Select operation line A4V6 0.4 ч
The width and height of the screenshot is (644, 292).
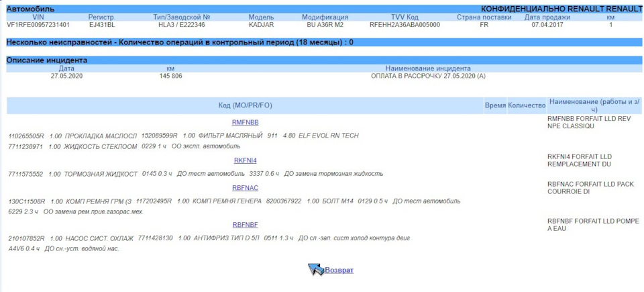[x=24, y=249]
